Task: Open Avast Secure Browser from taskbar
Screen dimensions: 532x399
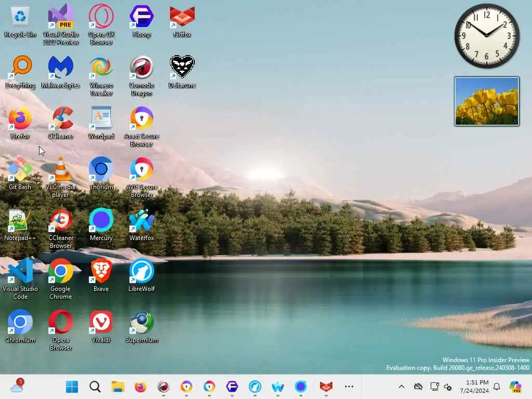Action: (x=187, y=387)
